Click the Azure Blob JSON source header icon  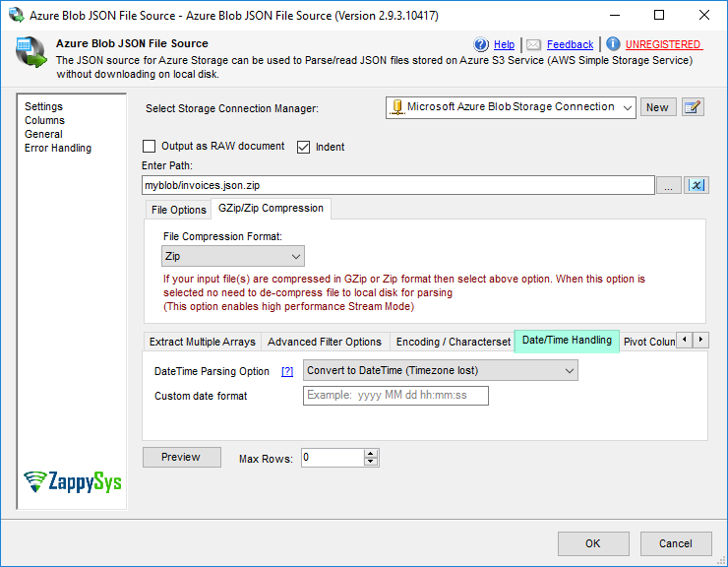[30, 52]
